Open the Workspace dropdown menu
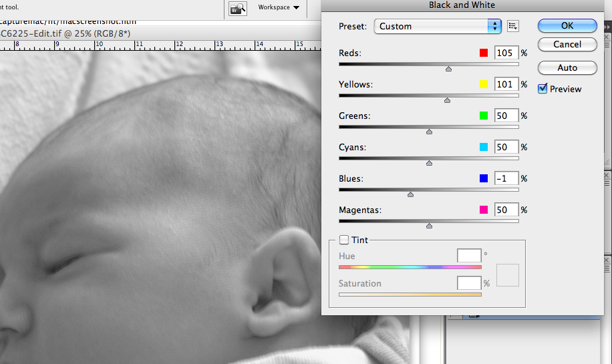The image size is (612, 364). coord(279,7)
